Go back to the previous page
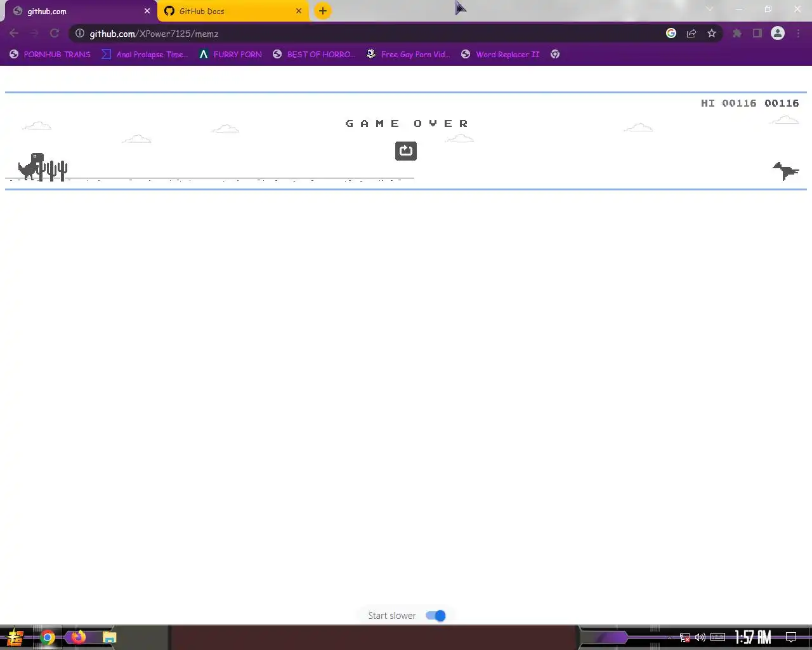812x650 pixels. coord(14,33)
